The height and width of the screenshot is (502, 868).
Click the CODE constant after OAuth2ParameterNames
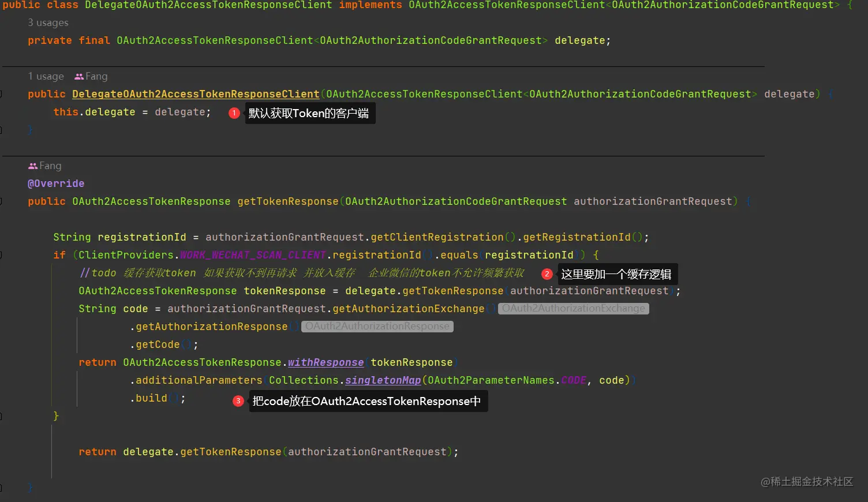tap(574, 380)
